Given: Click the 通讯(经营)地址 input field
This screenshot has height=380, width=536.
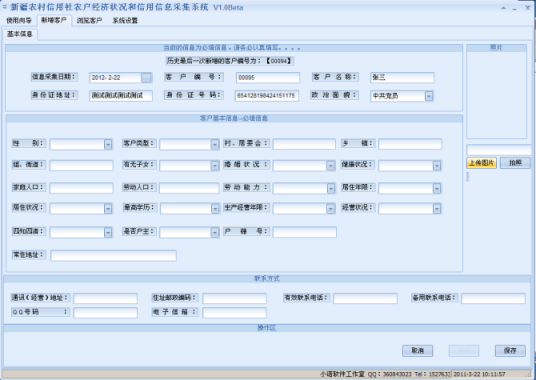Looking at the screenshot, I should point(106,298).
